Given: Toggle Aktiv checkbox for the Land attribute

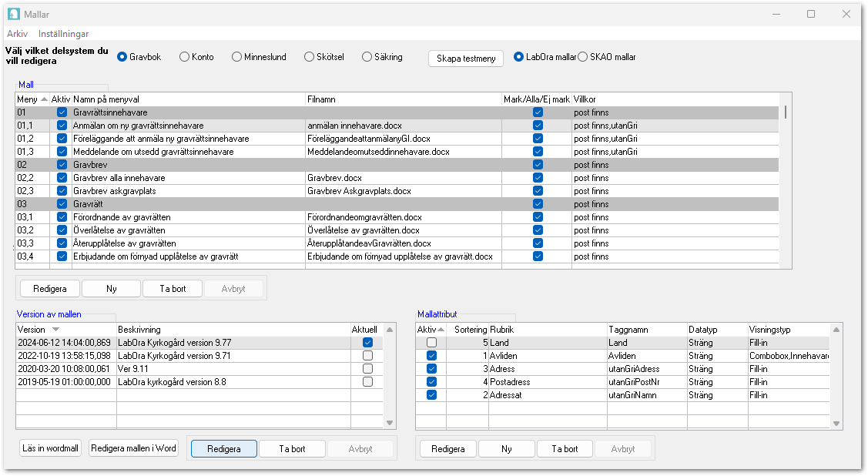Looking at the screenshot, I should coord(431,343).
